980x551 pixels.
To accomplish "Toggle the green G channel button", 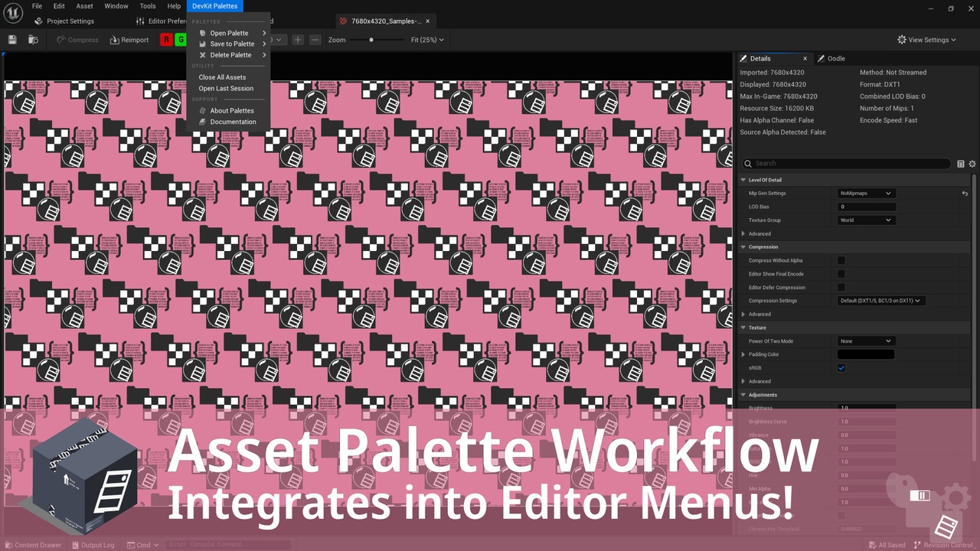I will [181, 40].
